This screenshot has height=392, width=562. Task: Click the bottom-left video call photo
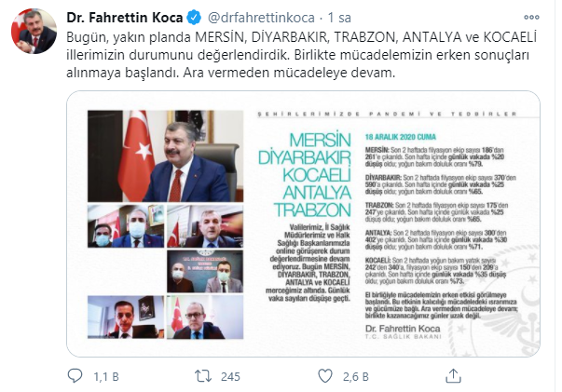click(126, 318)
